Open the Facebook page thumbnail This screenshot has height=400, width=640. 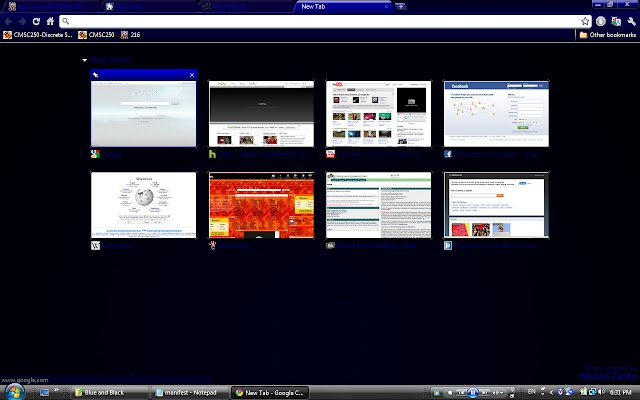[x=496, y=113]
